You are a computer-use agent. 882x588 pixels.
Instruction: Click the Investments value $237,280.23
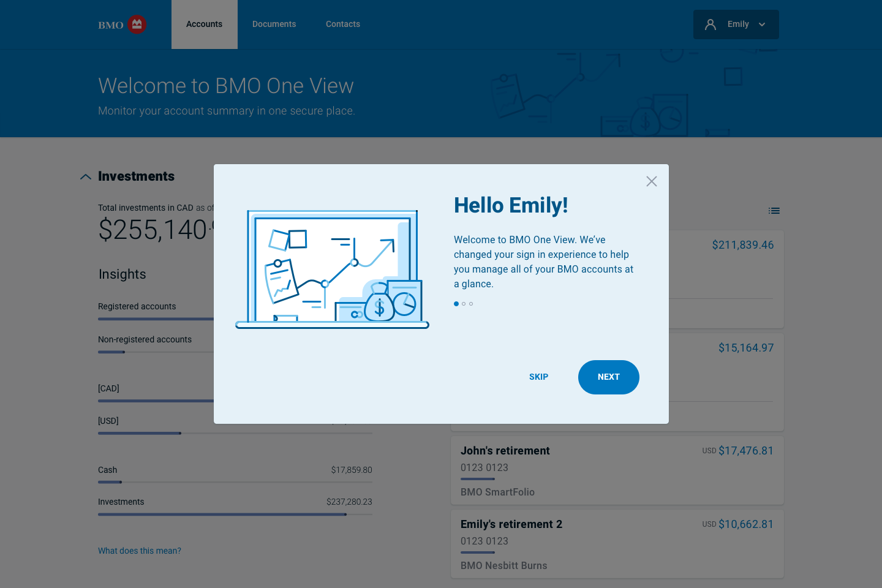[349, 502]
